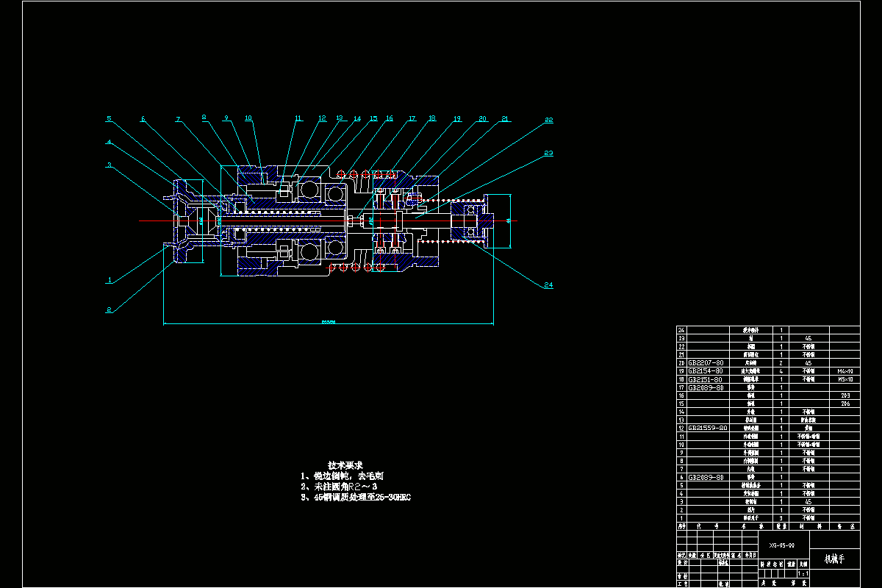Select the 203 remark in row 16

point(845,395)
